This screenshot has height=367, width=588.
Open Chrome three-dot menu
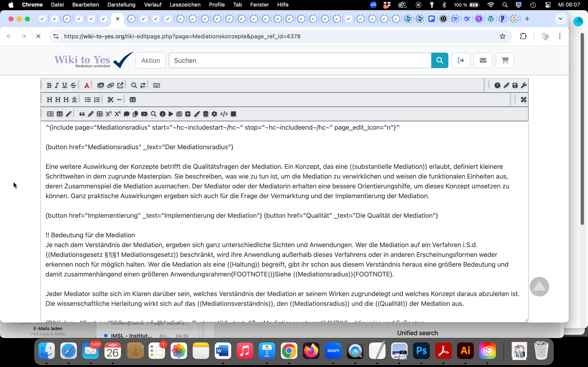(x=560, y=36)
